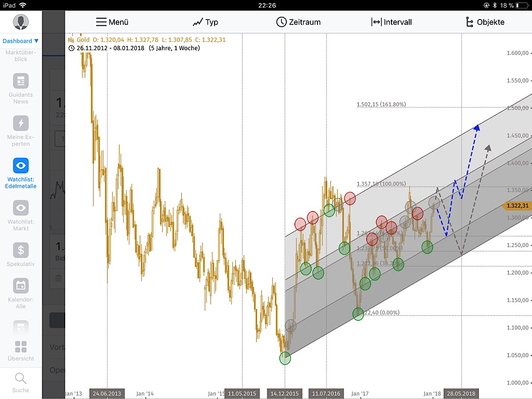Tap the 1.322,31 price tag on axis
The width and height of the screenshot is (532, 399).
[517, 206]
